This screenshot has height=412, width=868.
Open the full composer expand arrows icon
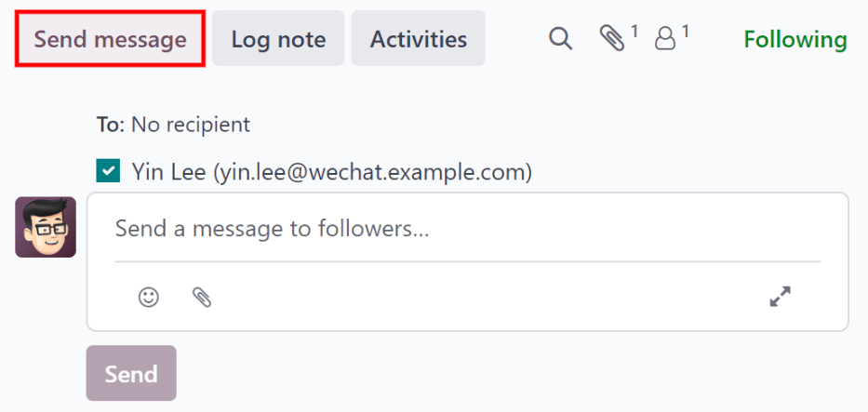click(780, 297)
